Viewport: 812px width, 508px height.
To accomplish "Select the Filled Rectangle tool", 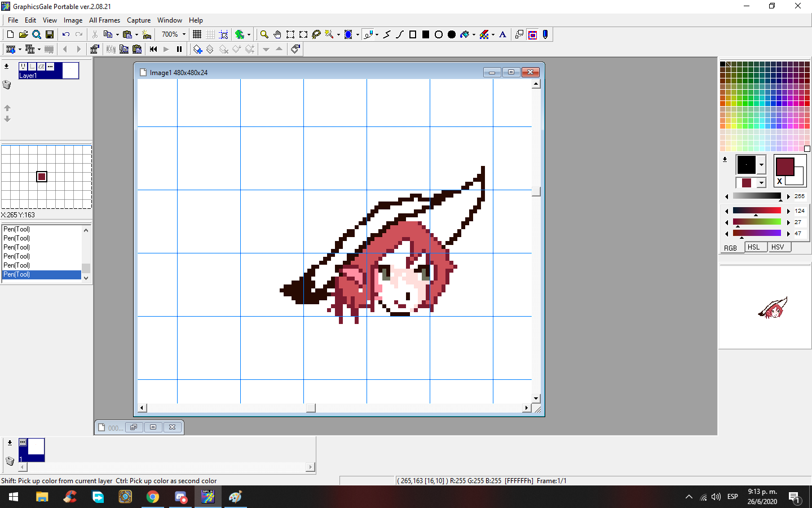I will point(426,34).
